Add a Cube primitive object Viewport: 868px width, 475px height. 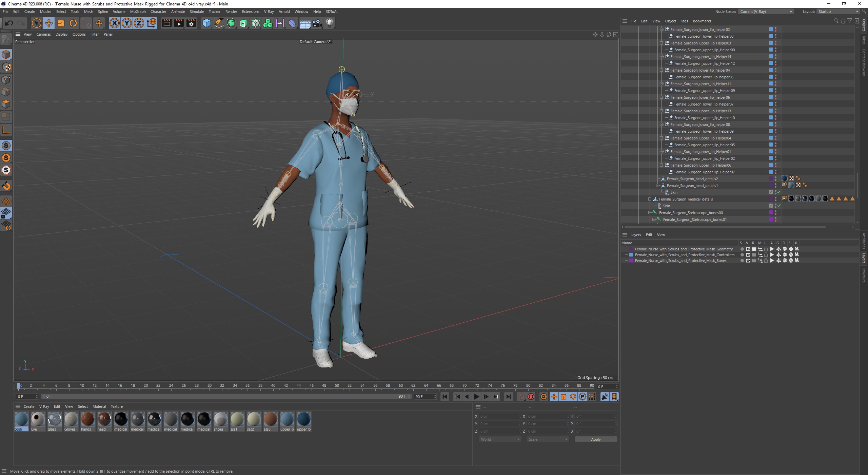point(206,23)
